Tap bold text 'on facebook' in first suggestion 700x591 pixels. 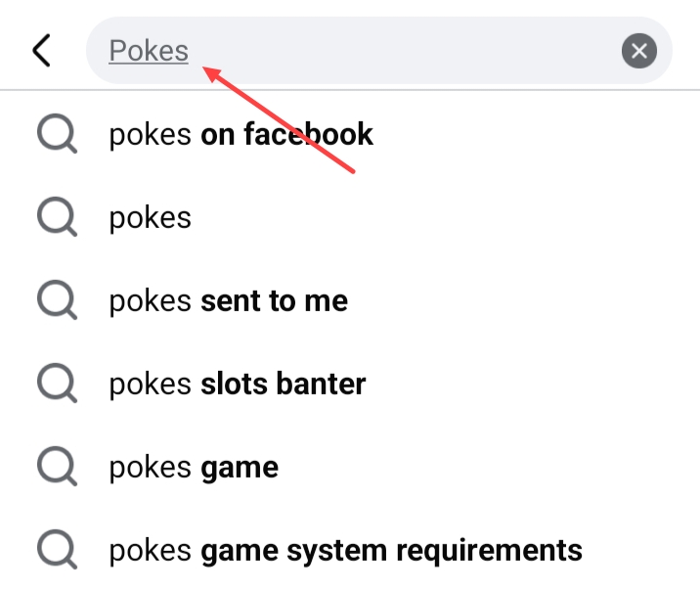pyautogui.click(x=286, y=134)
